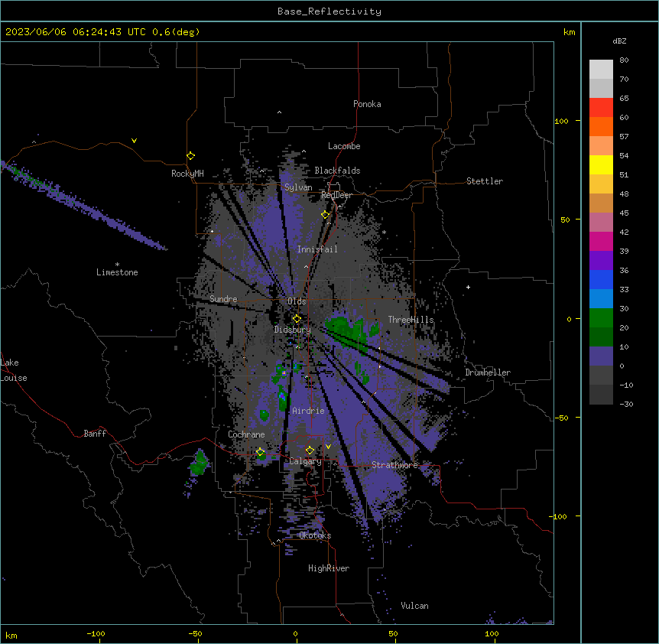Viewport: 659px width, 644px height.
Task: Click the Vulcan label
Action: click(414, 606)
